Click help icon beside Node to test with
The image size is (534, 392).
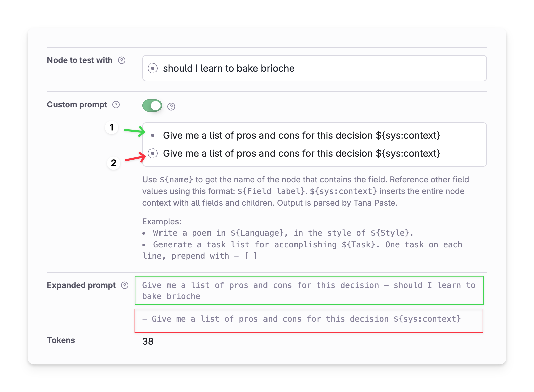click(122, 60)
